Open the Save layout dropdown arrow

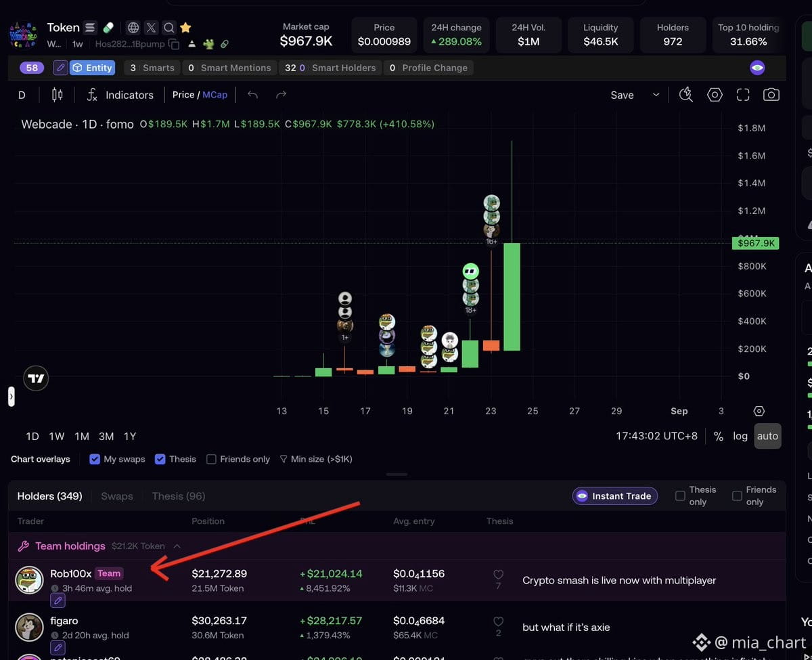[656, 95]
